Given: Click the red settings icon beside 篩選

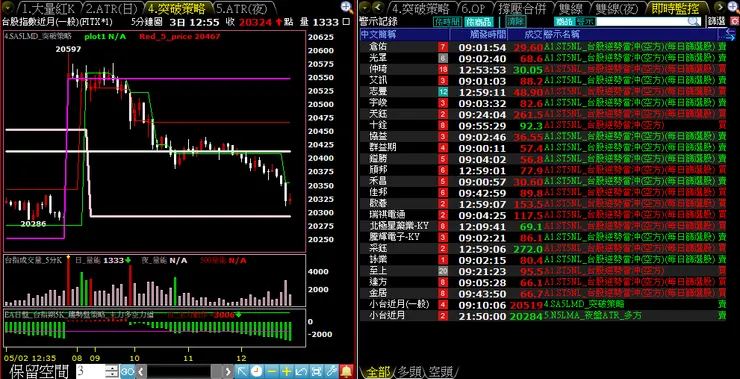Looking at the screenshot, I should (x=734, y=22).
